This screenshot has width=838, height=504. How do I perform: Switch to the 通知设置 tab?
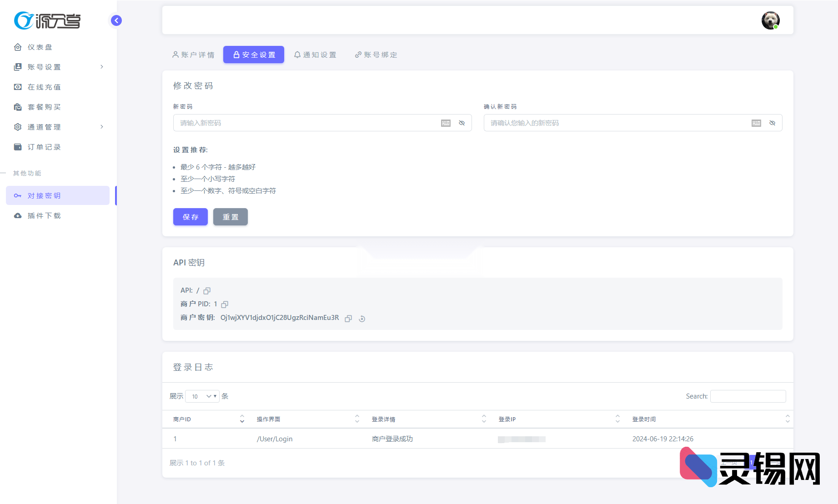click(x=316, y=55)
